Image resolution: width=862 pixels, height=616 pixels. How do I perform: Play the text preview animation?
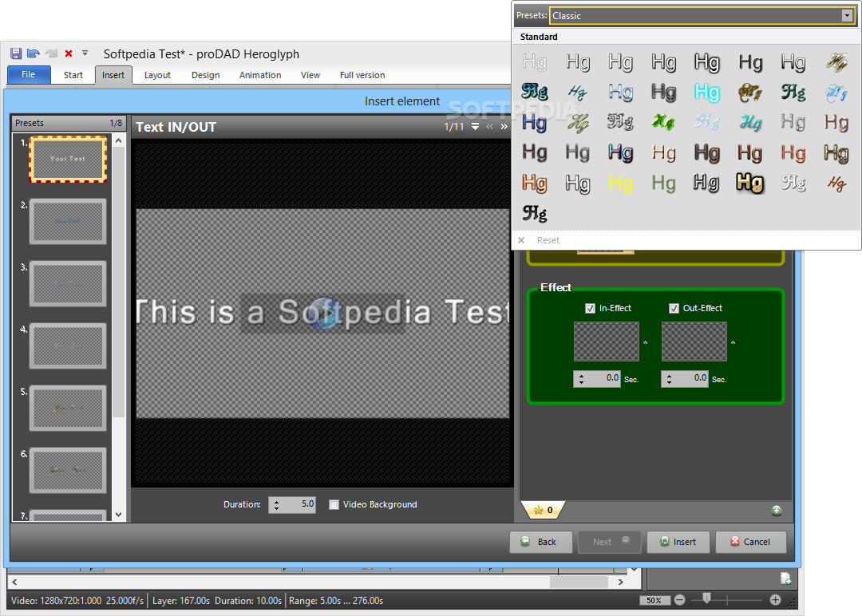325,314
